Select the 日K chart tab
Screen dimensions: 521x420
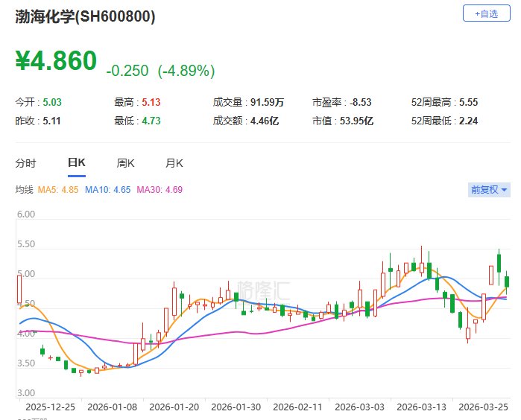coord(77,162)
